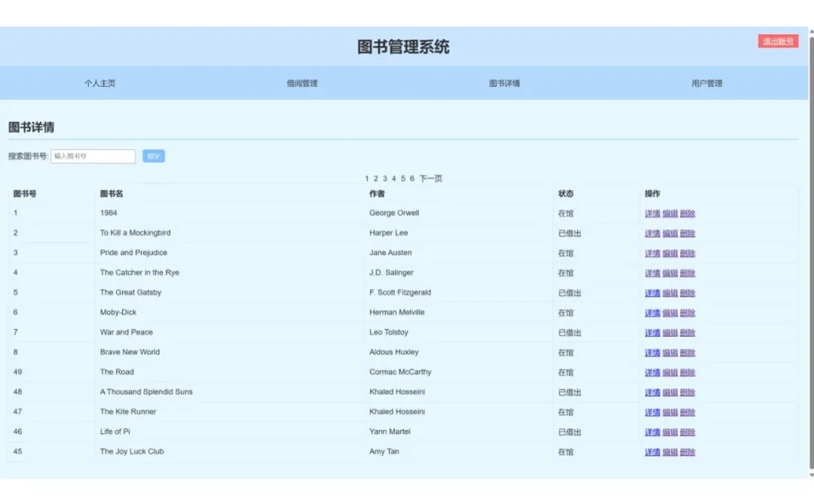Open 详情 for The Joy Luck Club

click(x=651, y=451)
